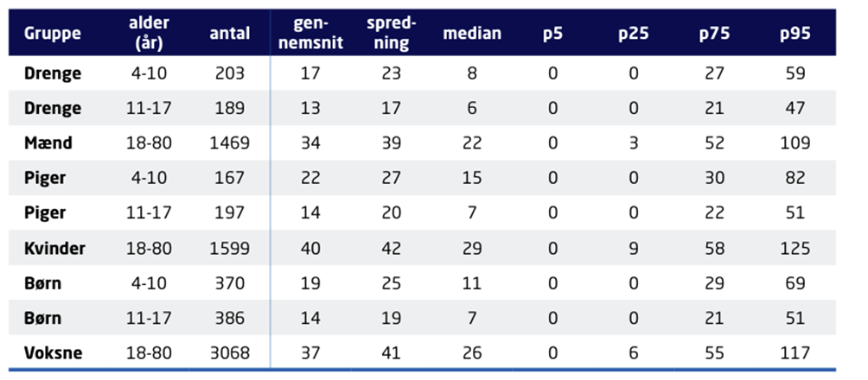Click antal value 3068
Image resolution: width=868 pixels, height=380 pixels.
coord(230,353)
